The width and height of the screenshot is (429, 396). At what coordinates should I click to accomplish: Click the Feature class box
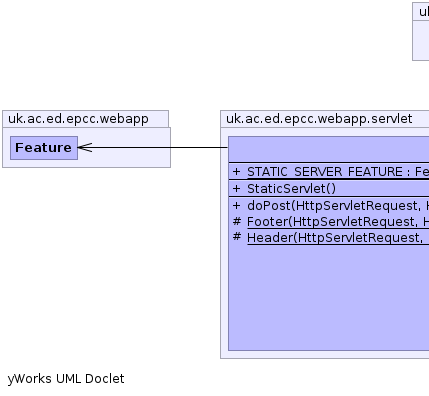pos(44,148)
